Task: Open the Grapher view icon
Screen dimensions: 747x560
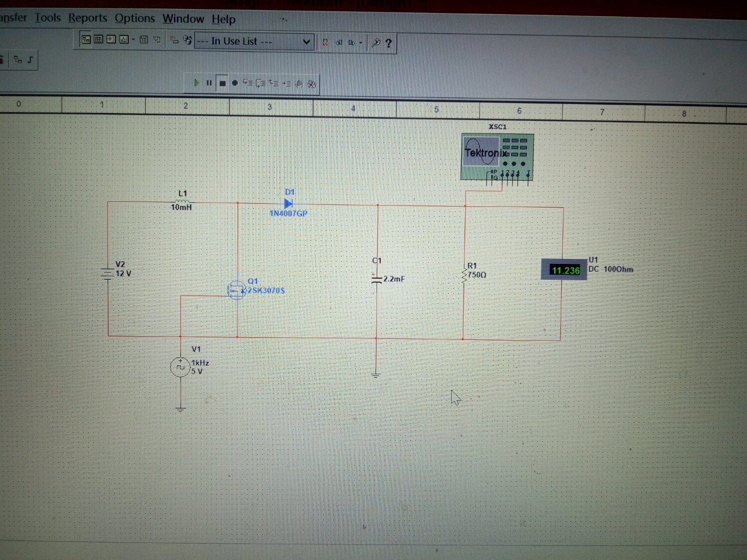Action: coord(124,39)
